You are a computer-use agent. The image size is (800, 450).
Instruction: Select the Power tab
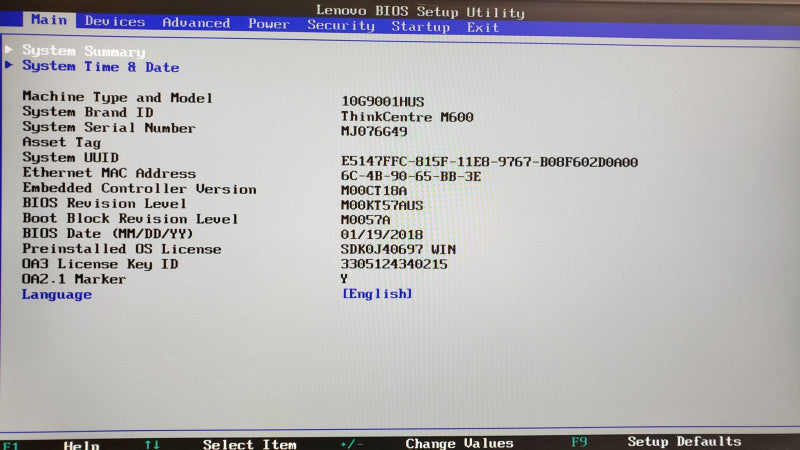pos(268,24)
